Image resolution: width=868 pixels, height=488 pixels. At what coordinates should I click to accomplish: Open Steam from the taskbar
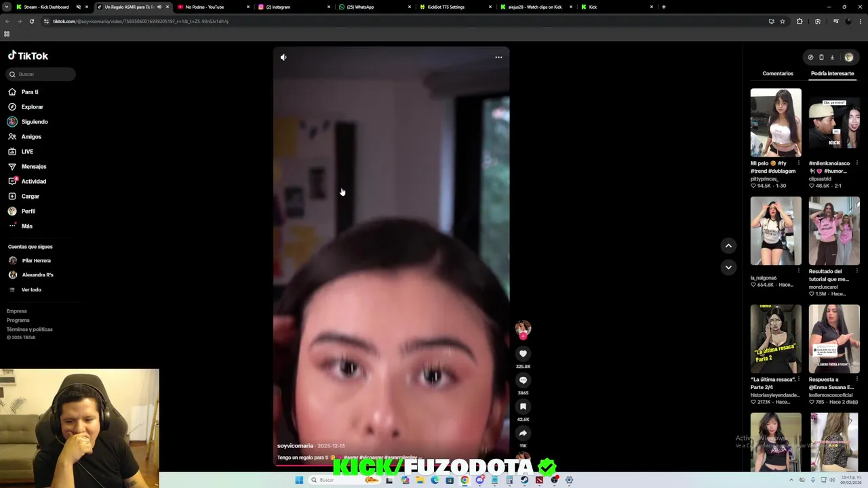[x=524, y=480]
